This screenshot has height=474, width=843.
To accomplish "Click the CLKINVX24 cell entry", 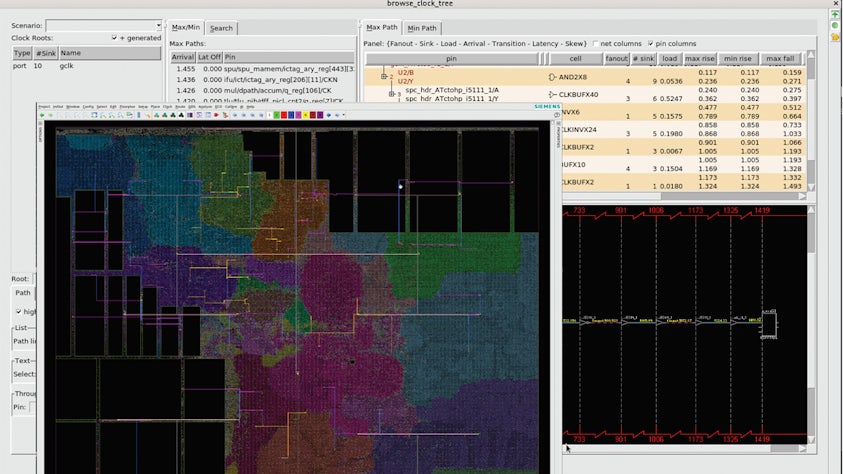I will tap(578, 130).
